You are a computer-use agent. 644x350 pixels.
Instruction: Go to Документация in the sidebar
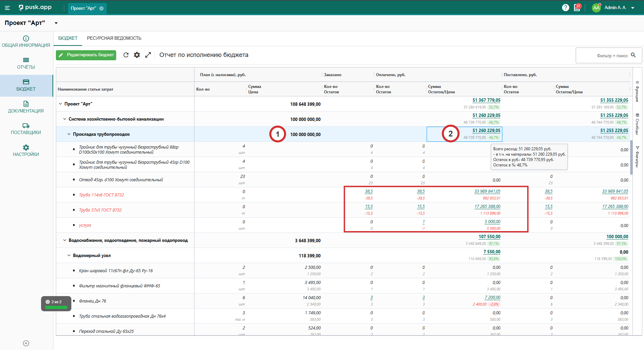pyautogui.click(x=26, y=107)
